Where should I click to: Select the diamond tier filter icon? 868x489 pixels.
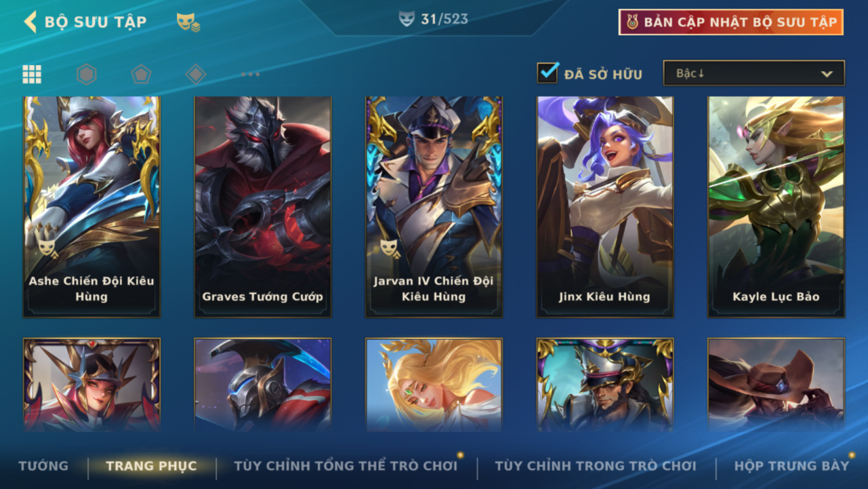[196, 74]
